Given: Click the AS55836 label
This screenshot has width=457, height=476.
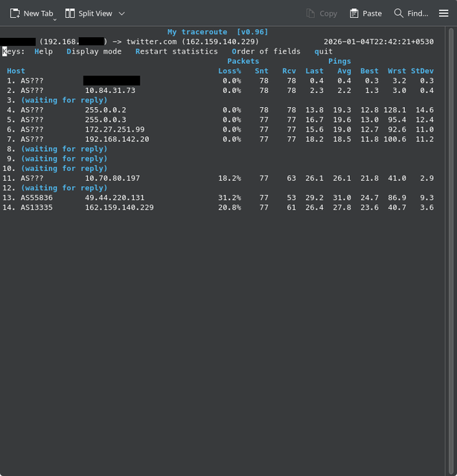Looking at the screenshot, I should click(36, 198).
